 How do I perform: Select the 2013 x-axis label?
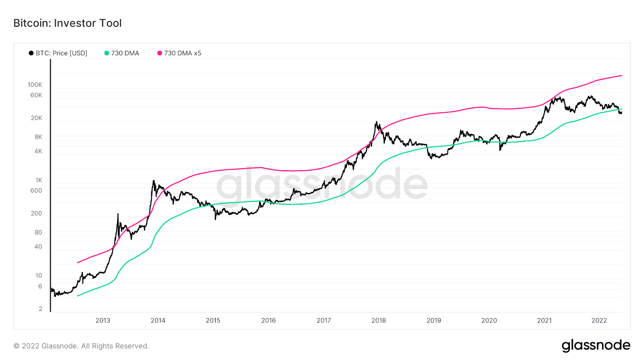point(103,321)
